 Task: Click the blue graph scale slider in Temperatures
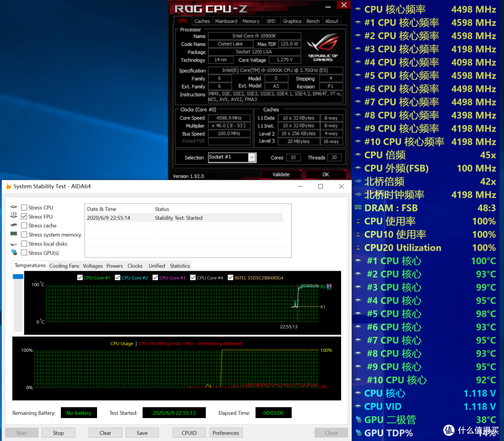tap(18, 276)
